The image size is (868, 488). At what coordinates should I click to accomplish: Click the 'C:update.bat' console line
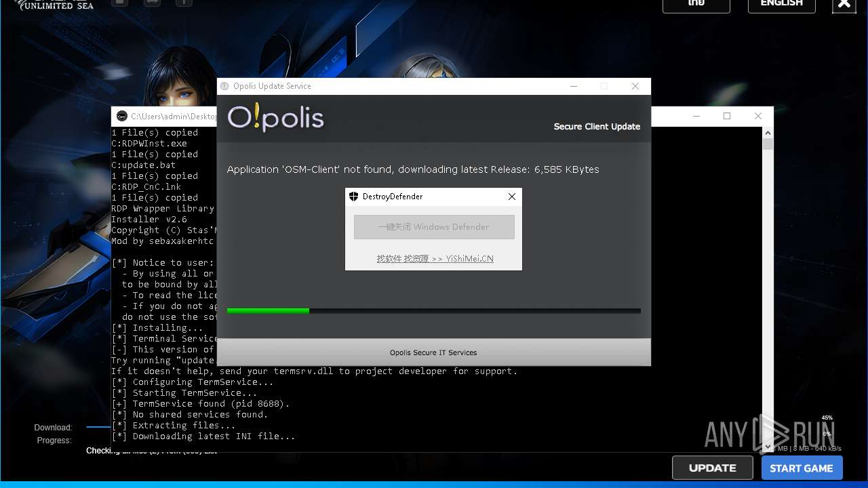(144, 165)
